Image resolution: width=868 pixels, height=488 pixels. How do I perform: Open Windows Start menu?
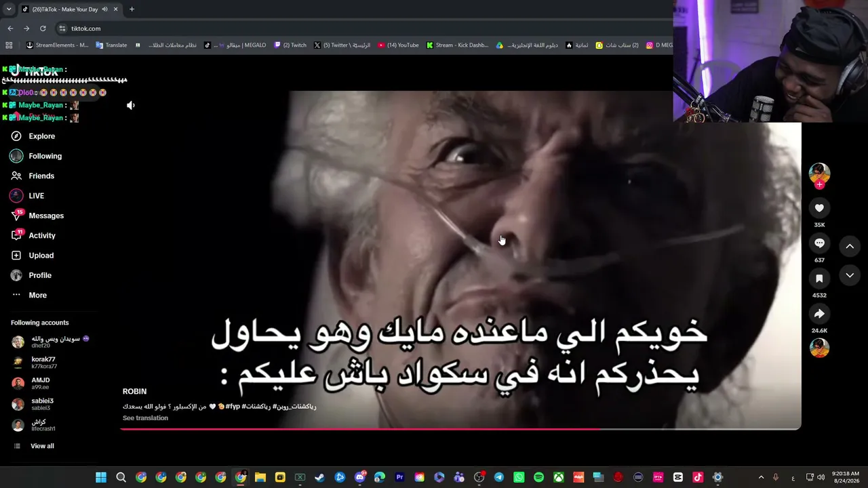tap(101, 477)
